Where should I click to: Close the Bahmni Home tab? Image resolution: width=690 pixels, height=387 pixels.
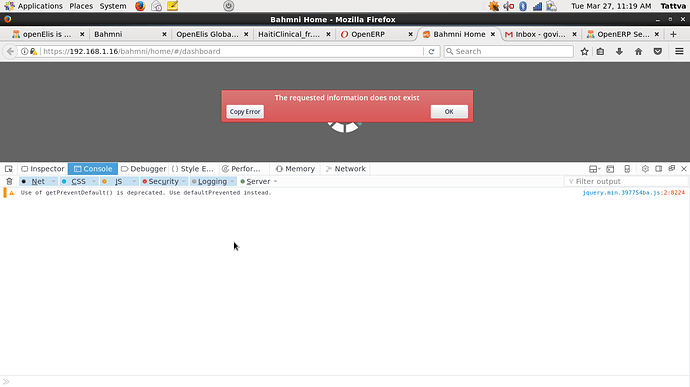click(x=493, y=34)
